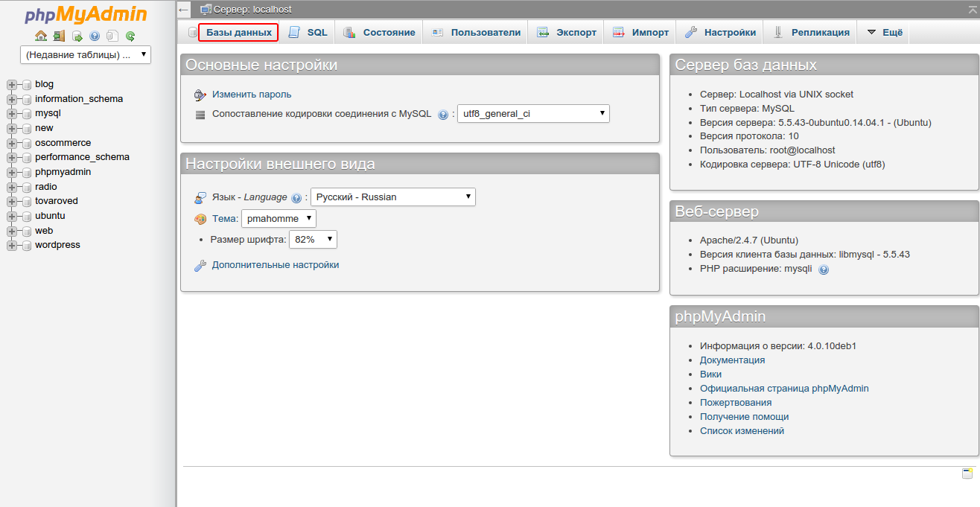Image resolution: width=980 pixels, height=507 pixels.
Task: Switch to the Пользователи tab
Action: (x=476, y=33)
